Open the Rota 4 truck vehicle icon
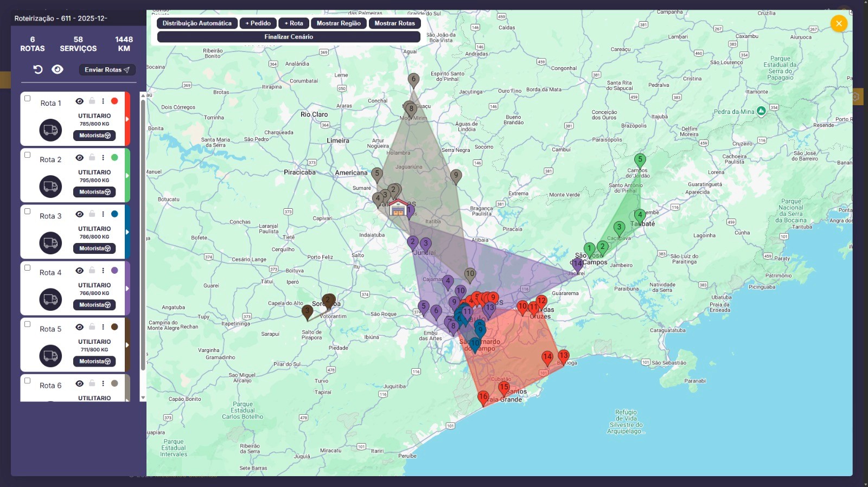 (x=50, y=299)
